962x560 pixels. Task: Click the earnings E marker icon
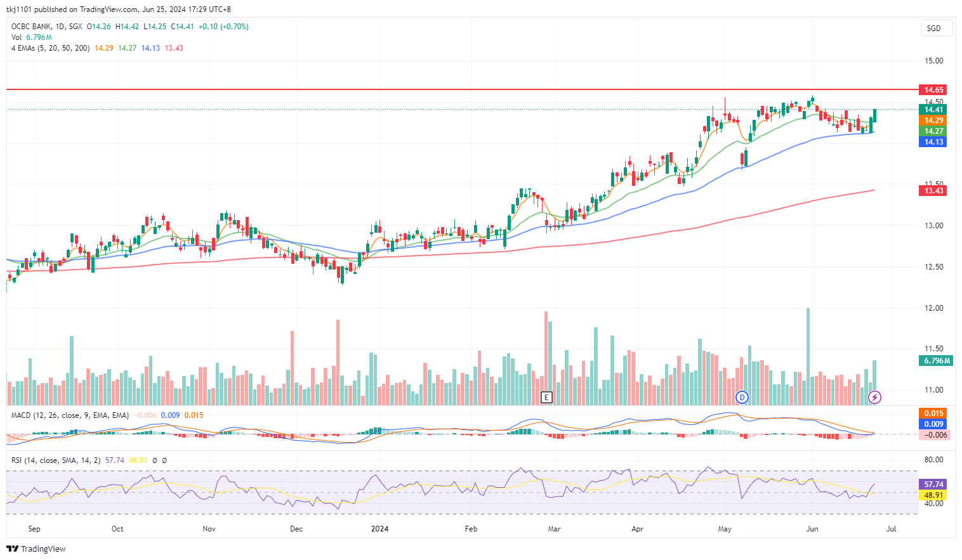pos(546,398)
